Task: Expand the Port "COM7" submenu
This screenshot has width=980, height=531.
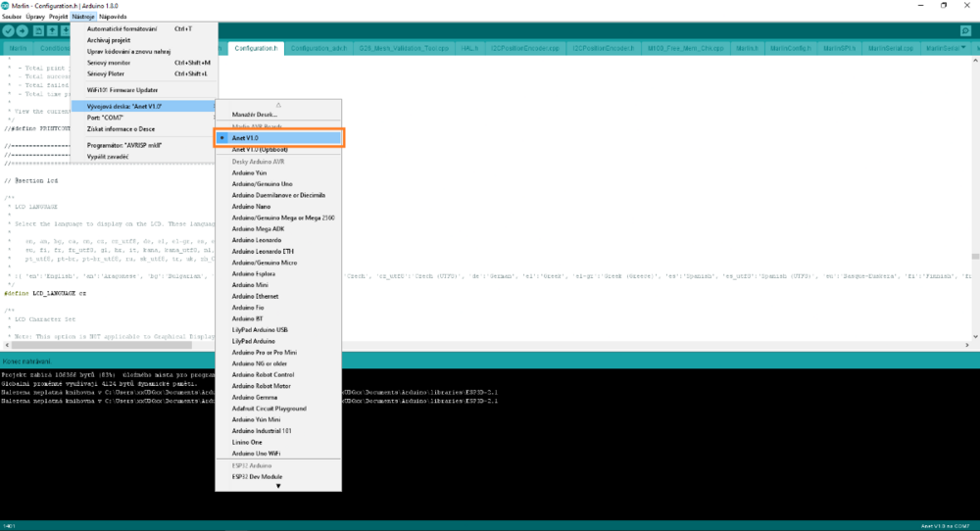Action: pyautogui.click(x=144, y=118)
